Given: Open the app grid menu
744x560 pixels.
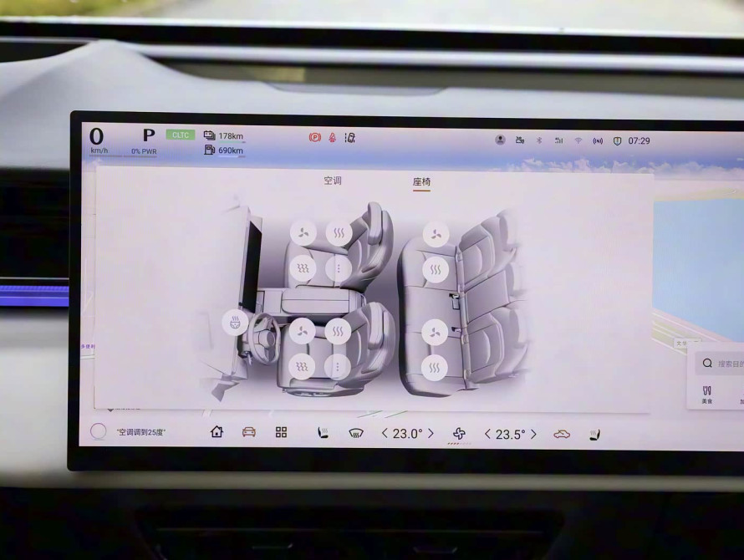Looking at the screenshot, I should click(x=281, y=432).
